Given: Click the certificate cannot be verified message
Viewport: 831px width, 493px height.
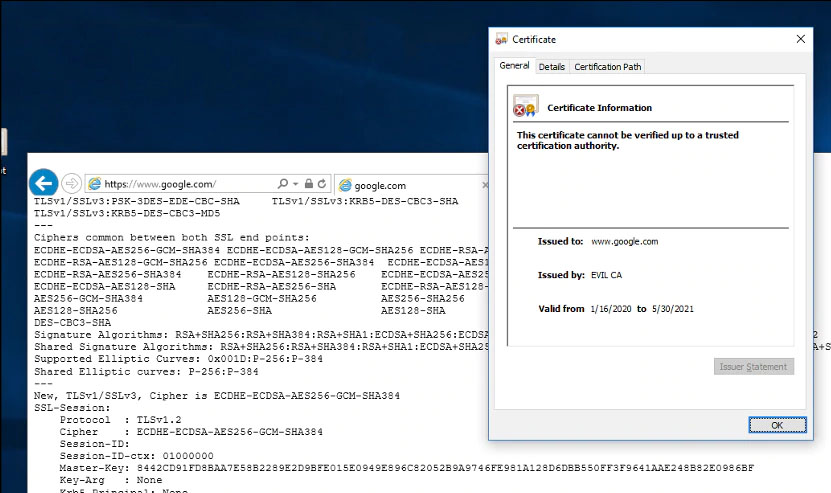Looking at the screenshot, I should (627, 140).
